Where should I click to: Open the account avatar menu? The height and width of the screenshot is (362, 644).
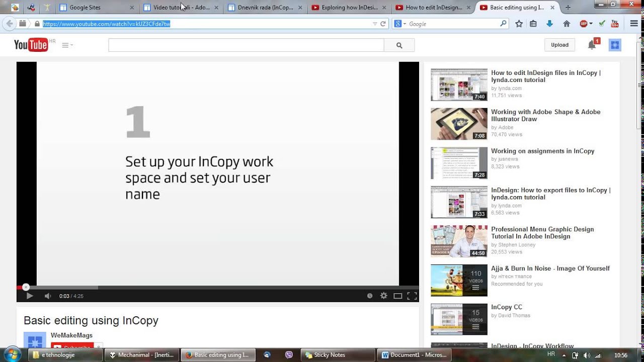tap(615, 45)
